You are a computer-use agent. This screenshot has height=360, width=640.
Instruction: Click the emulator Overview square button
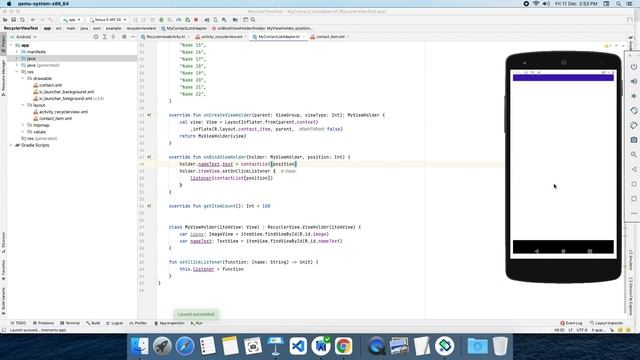[x=633, y=199]
